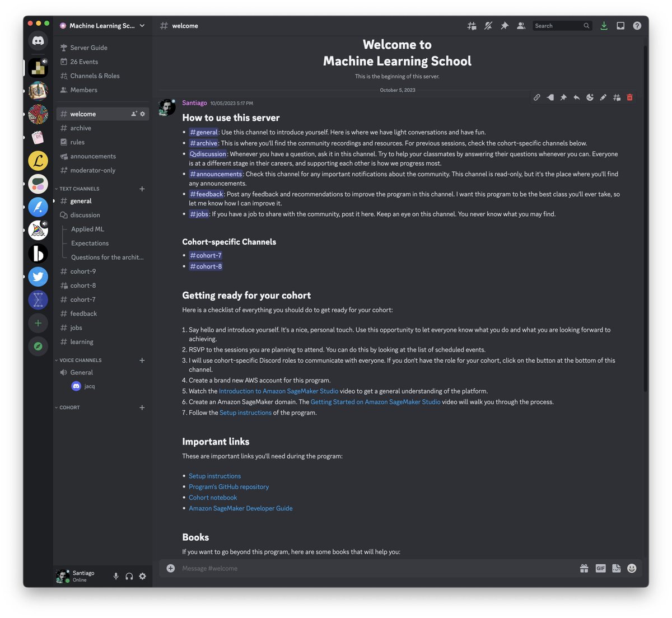672x618 pixels.
Task: Open message attachment plus button
Action: pos(171,568)
